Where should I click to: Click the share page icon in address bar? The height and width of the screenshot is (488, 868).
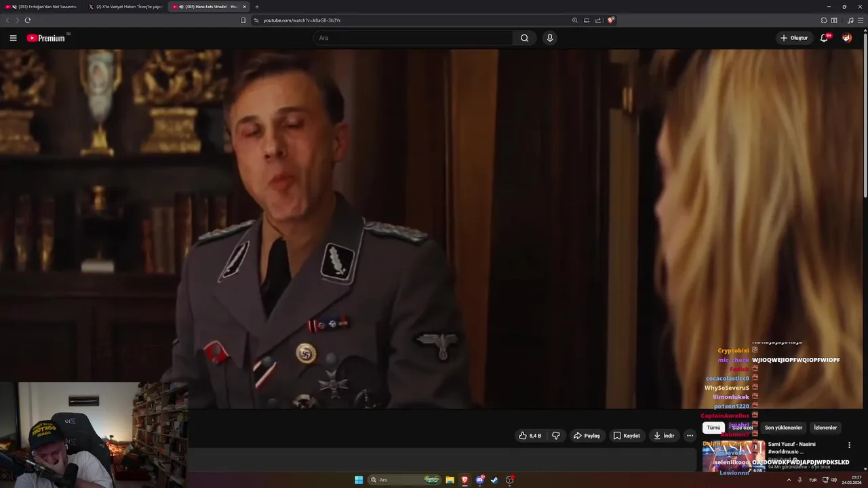(598, 20)
